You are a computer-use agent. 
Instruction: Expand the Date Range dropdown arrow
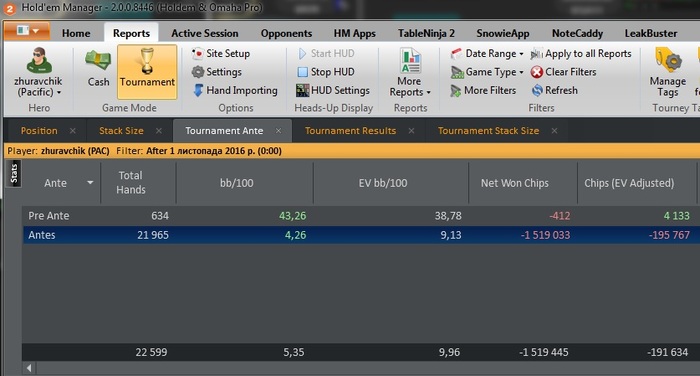pyautogui.click(x=521, y=54)
